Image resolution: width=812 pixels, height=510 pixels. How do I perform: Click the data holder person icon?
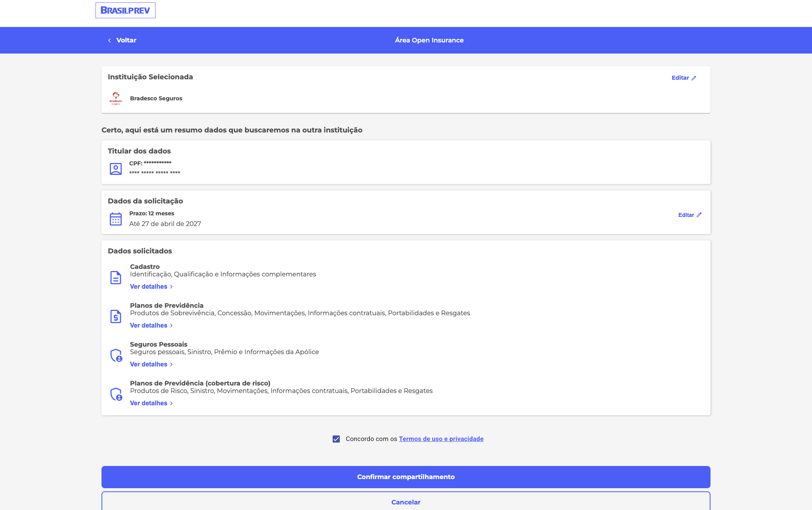tap(116, 169)
